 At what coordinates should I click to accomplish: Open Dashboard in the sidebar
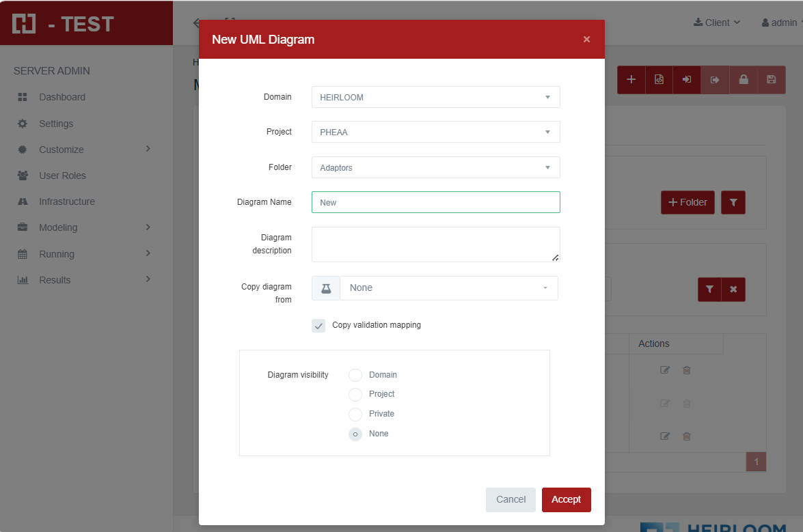point(62,97)
